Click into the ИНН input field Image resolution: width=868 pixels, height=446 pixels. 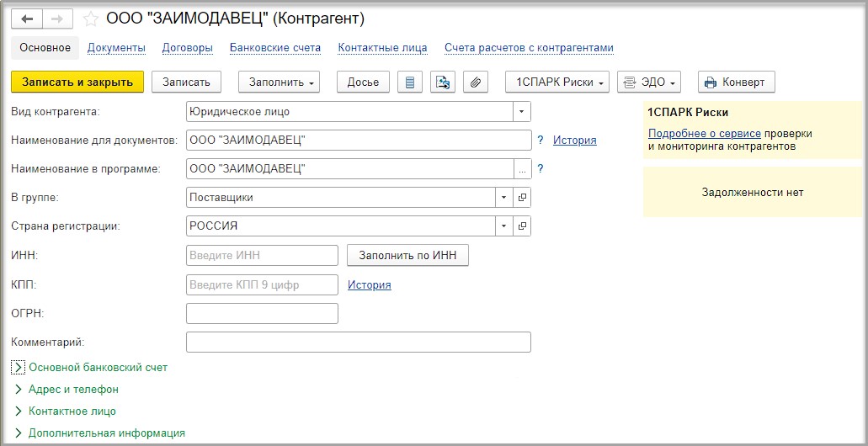tap(263, 256)
